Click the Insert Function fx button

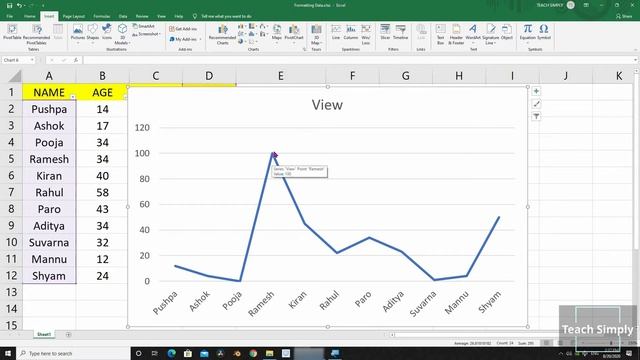pyautogui.click(x=76, y=60)
